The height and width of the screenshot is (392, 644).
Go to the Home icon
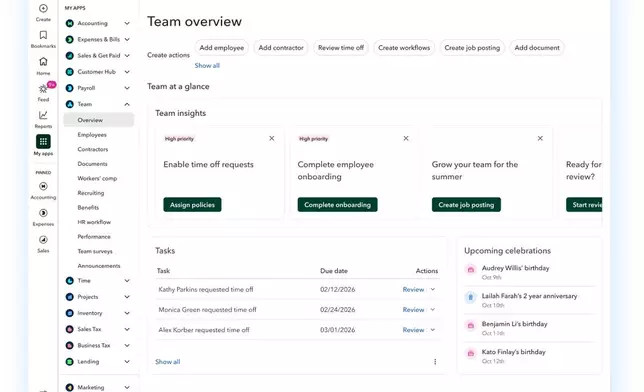[x=43, y=62]
